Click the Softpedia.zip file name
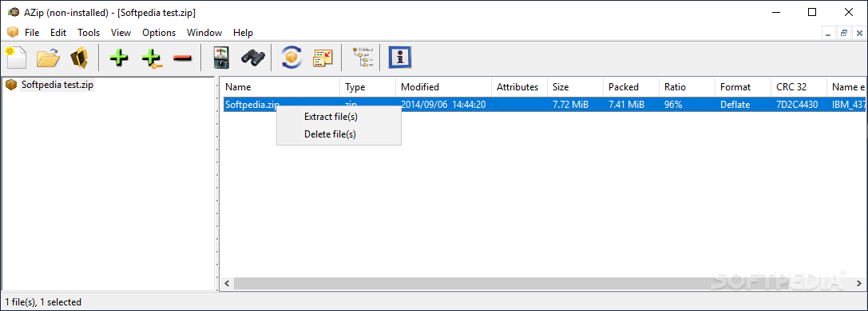 tap(252, 104)
